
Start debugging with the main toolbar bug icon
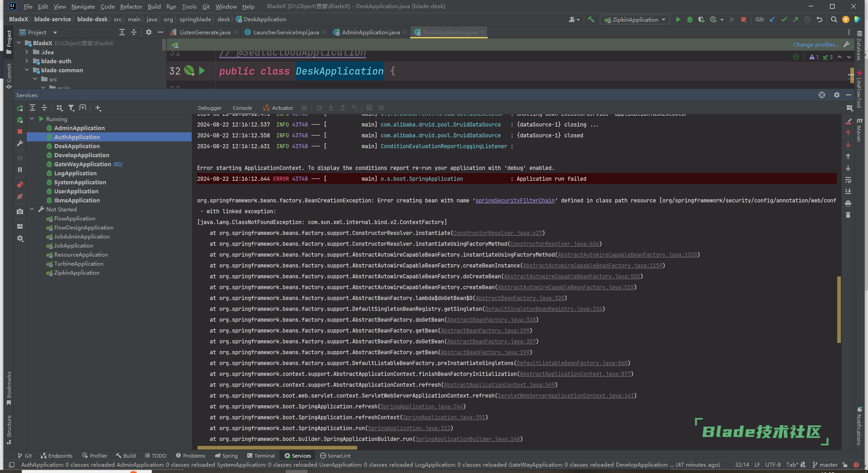click(x=689, y=19)
